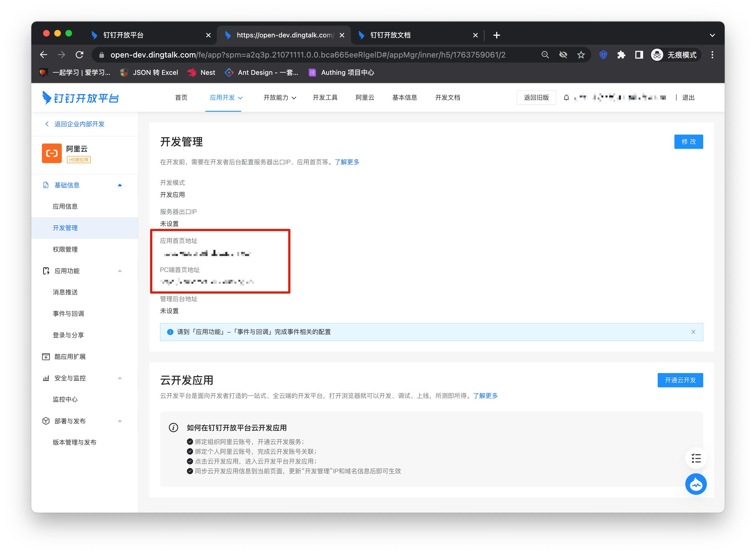This screenshot has height=554, width=756.
Task: Click the zoom magnifier in address bar
Action: [545, 55]
